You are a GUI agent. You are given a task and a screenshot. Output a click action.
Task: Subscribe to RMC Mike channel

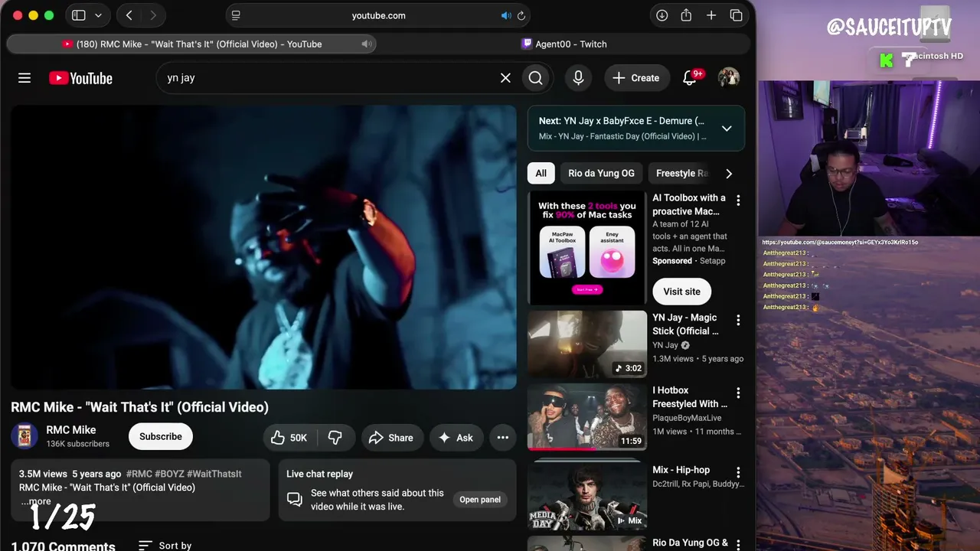click(x=161, y=436)
